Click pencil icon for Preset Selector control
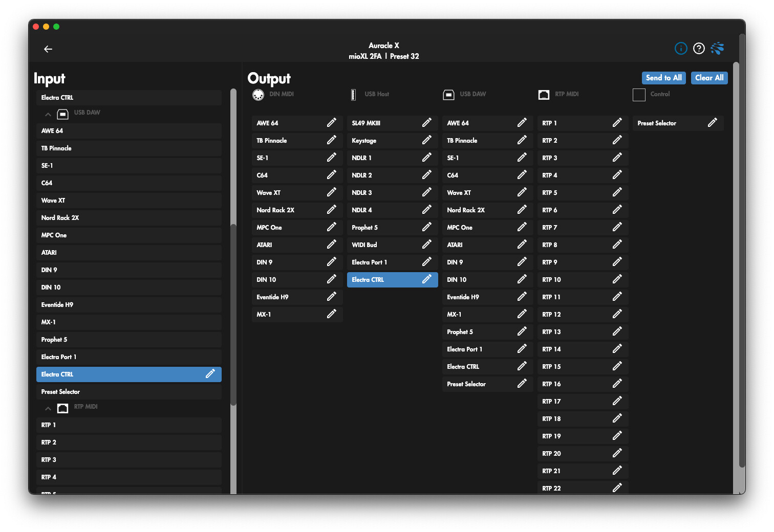This screenshot has height=532, width=774. (x=713, y=123)
